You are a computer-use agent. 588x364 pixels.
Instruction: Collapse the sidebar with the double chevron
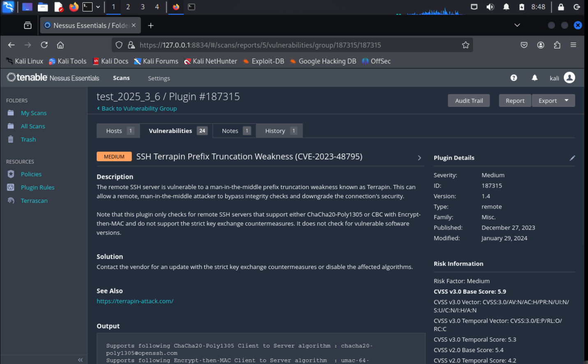point(80,359)
